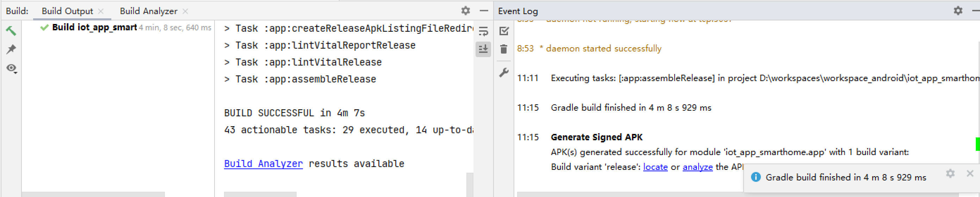
Task: Click the locate APK link
Action: pos(655,167)
